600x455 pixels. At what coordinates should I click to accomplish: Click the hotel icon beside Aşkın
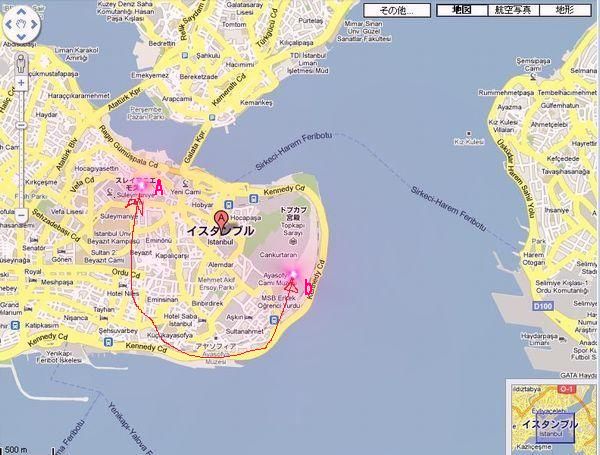pos(248,317)
